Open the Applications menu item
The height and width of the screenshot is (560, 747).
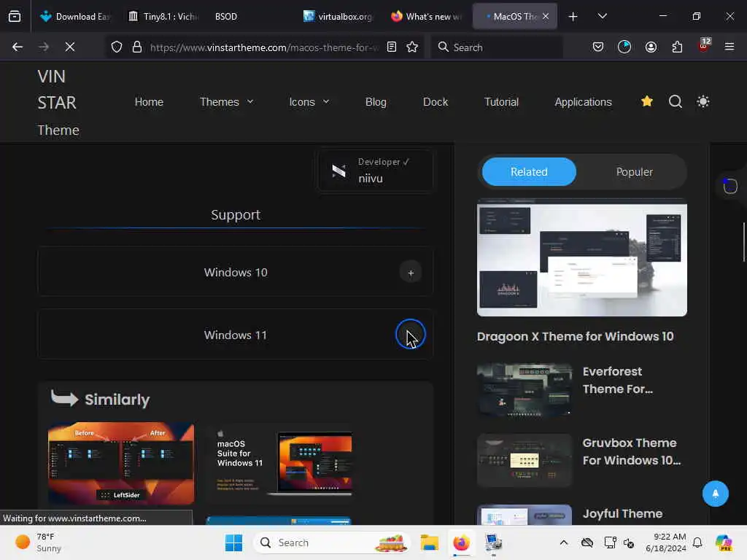point(583,102)
